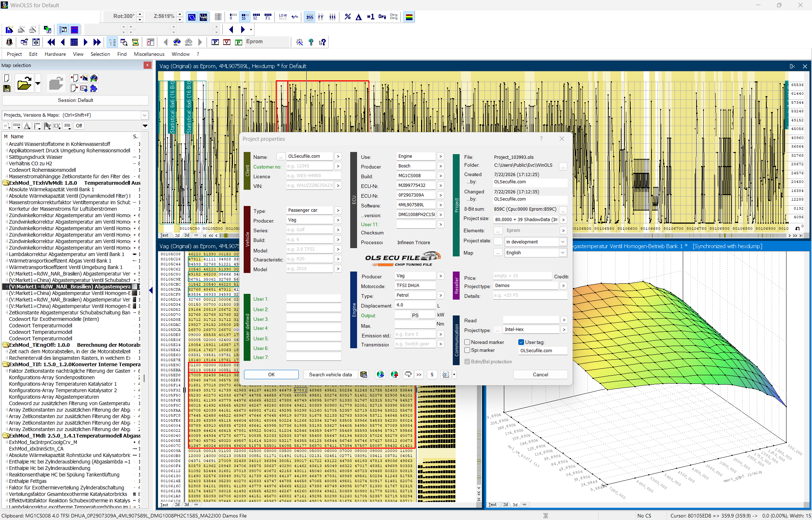The image size is (812, 520).
Task: Collapse the ExhMod_TiEngOff: 1.0.0 folder
Action: (5, 345)
